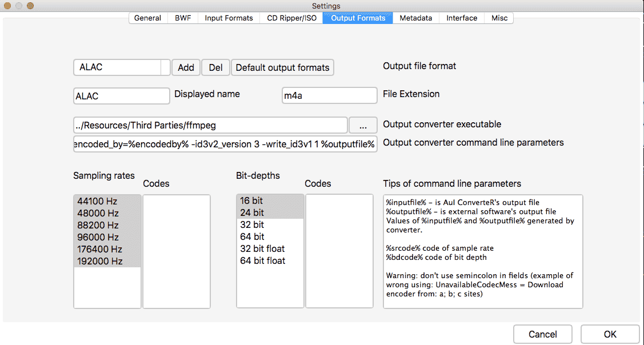Image resolution: width=644 pixels, height=345 pixels.
Task: Select 48000 Hz sampling rate
Action: (x=107, y=214)
